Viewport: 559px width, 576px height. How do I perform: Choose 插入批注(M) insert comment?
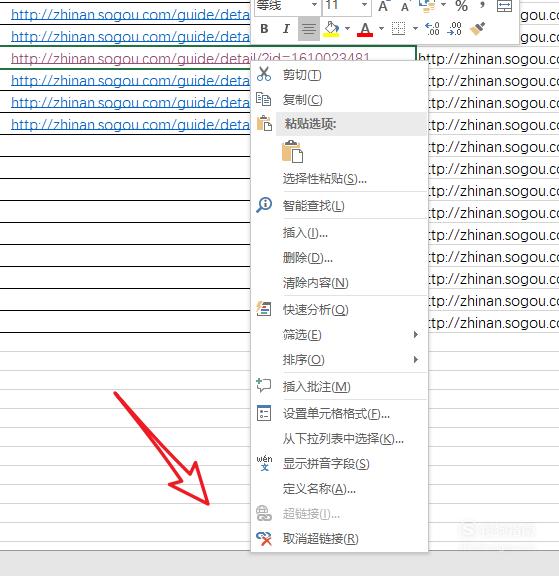[x=339, y=386]
